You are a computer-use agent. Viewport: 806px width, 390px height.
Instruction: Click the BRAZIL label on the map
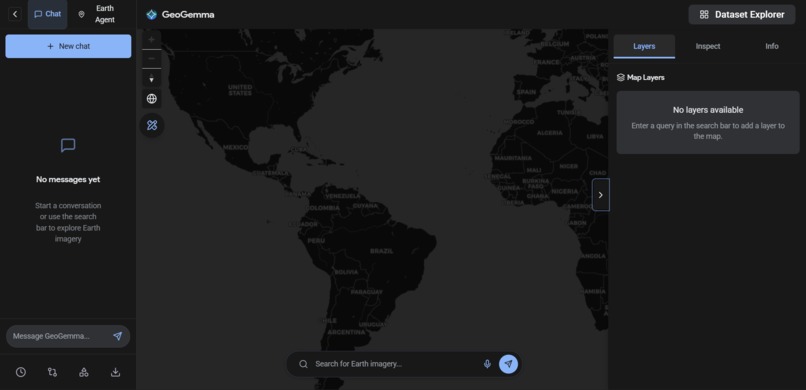(x=381, y=251)
